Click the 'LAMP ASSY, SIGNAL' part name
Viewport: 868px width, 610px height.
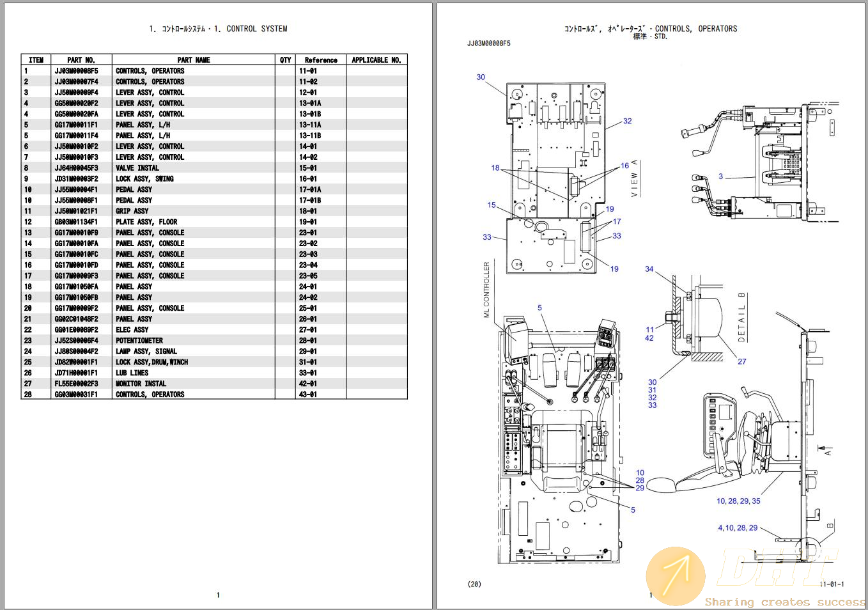coord(146,352)
